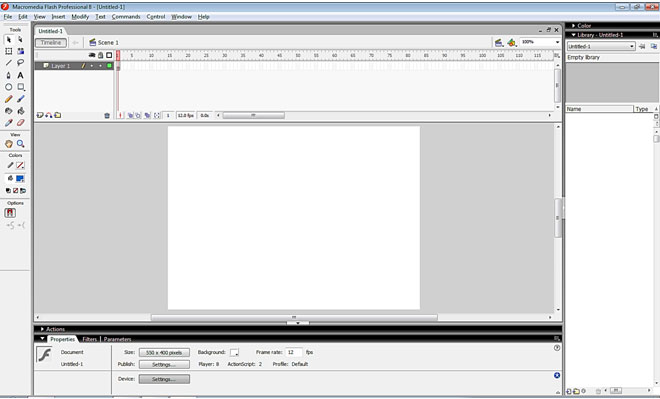Select the Free Transform tool
Image resolution: width=660 pixels, height=399 pixels.
[x=8, y=51]
